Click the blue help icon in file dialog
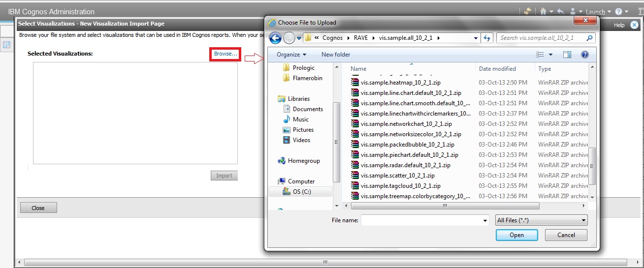This screenshot has height=268, width=644. pos(585,55)
